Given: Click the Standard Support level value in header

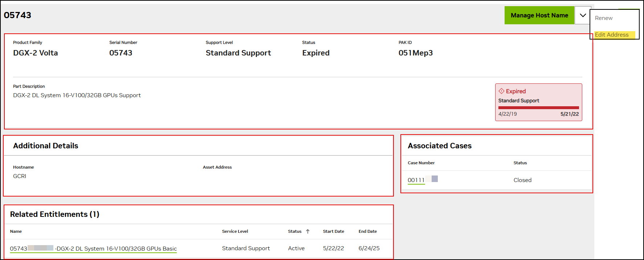Looking at the screenshot, I should 238,53.
